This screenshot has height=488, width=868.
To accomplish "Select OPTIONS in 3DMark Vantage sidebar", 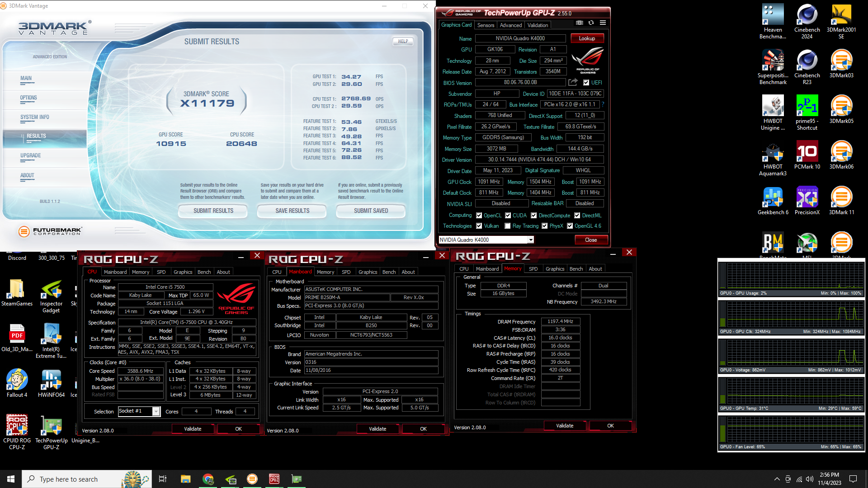I will point(28,98).
